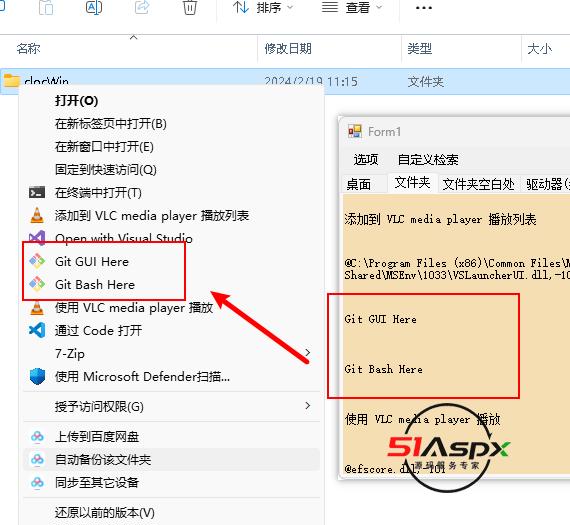Screen dimensions: 570x525
Task: Click the Delete trash icon in toolbar
Action: click(x=190, y=7)
